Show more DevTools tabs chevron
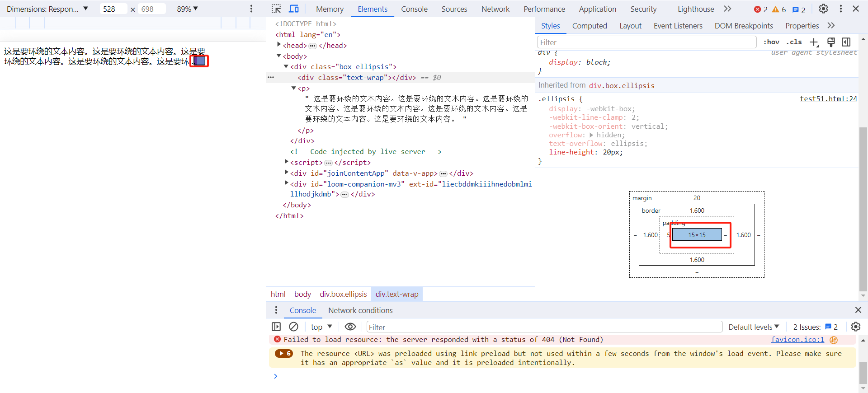Screen dimensions: 868x393 click(727, 9)
